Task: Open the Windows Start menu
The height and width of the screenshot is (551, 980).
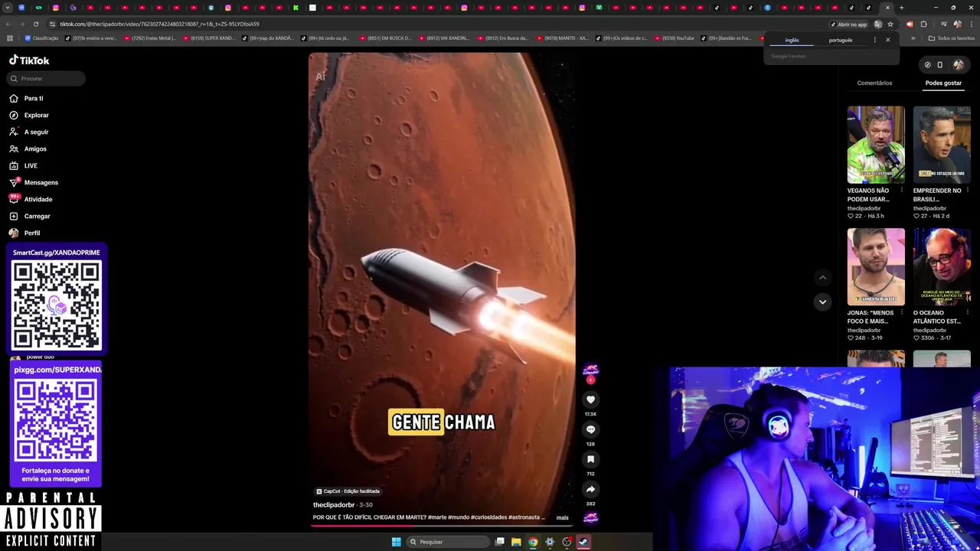Action: [x=396, y=542]
